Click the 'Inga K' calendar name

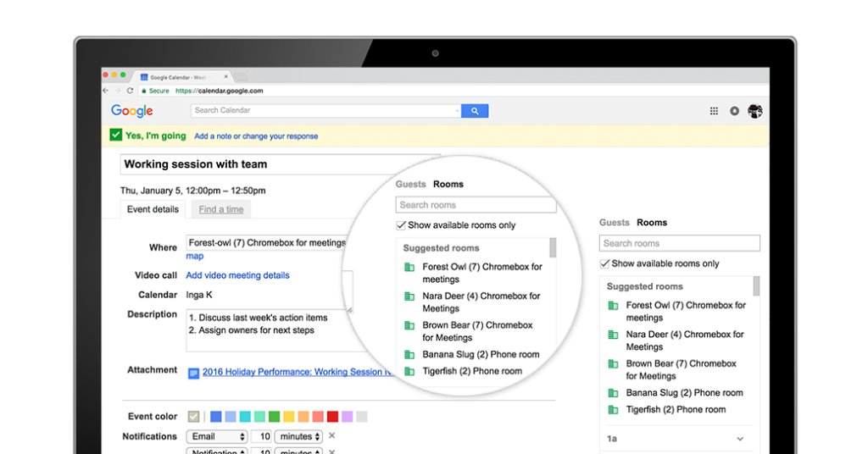coord(199,295)
